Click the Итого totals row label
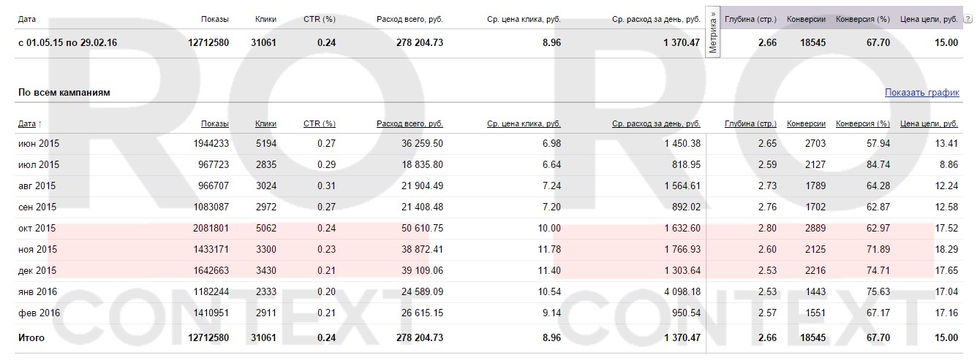The image size is (980, 363). click(x=31, y=338)
